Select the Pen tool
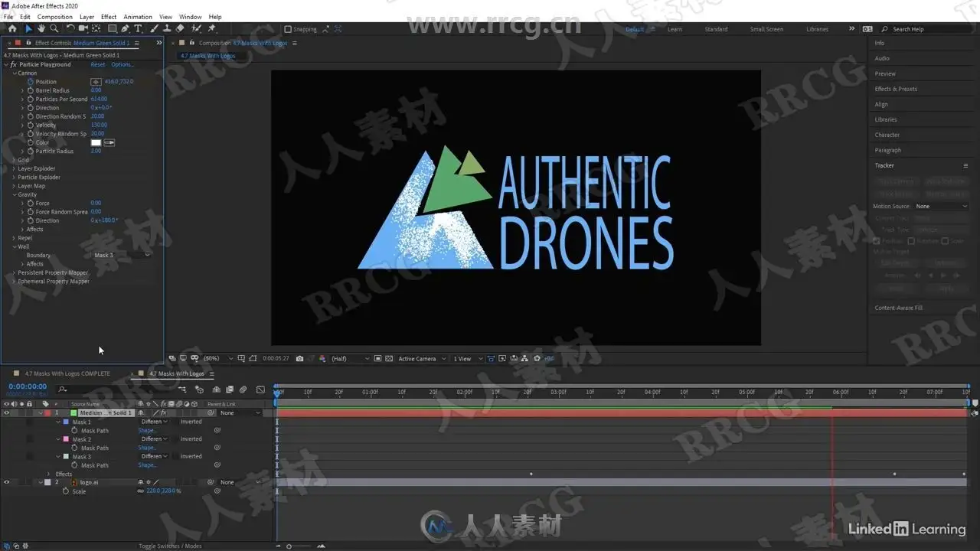The image size is (980, 551). 125,29
